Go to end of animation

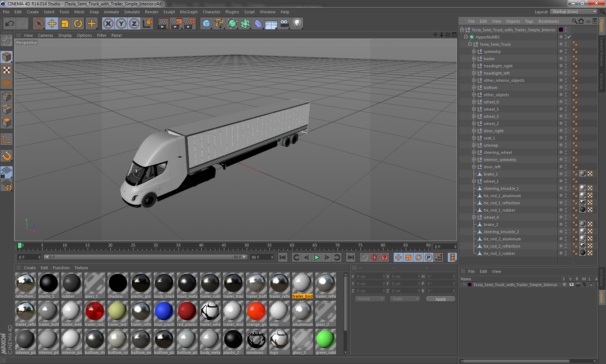pos(350,257)
